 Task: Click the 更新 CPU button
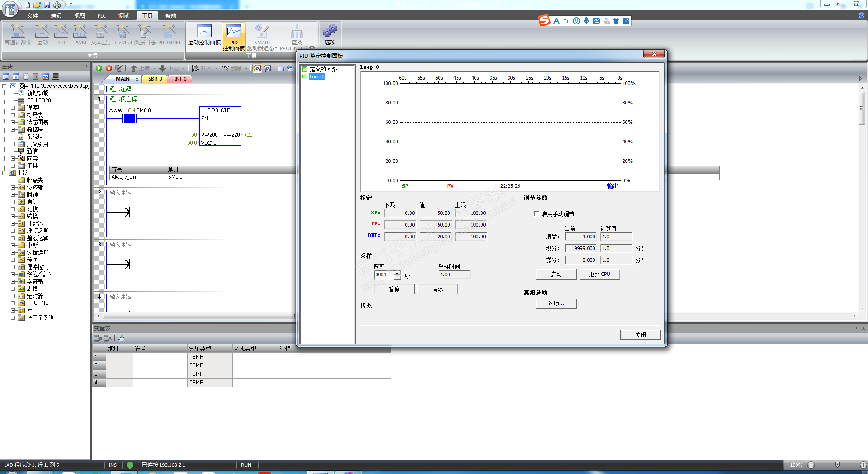tap(599, 274)
